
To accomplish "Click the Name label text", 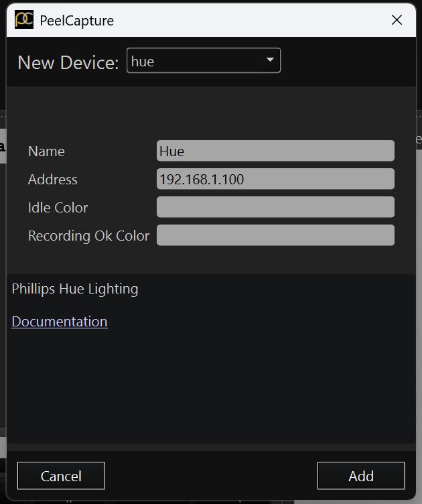I will [46, 151].
